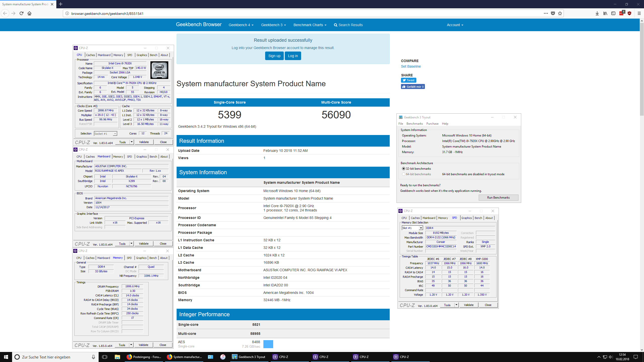Click Gefällt mir Facebook like button
The height and width of the screenshot is (362, 644).
tap(413, 86)
